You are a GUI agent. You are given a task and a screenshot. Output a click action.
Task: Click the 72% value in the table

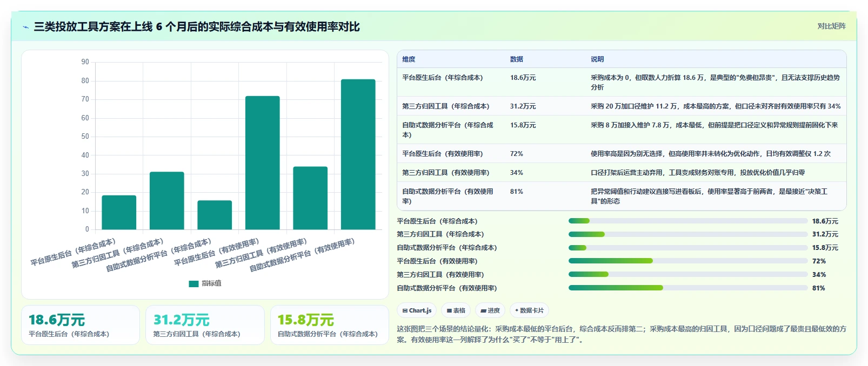[x=517, y=154]
